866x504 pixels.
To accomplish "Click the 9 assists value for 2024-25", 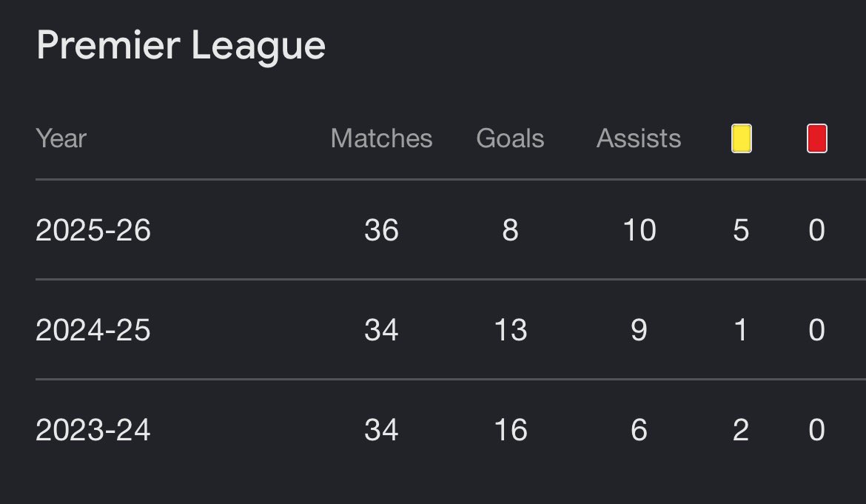I will [639, 330].
